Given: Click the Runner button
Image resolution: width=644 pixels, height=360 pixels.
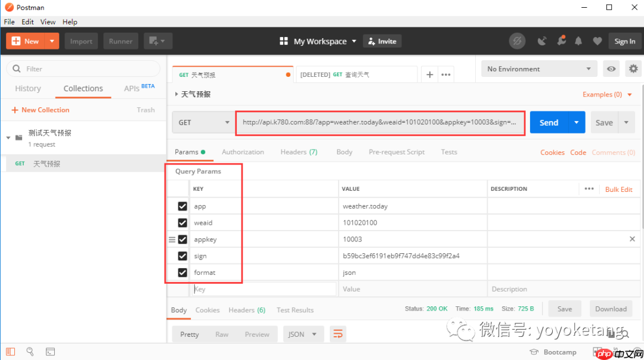Looking at the screenshot, I should pyautogui.click(x=120, y=41).
